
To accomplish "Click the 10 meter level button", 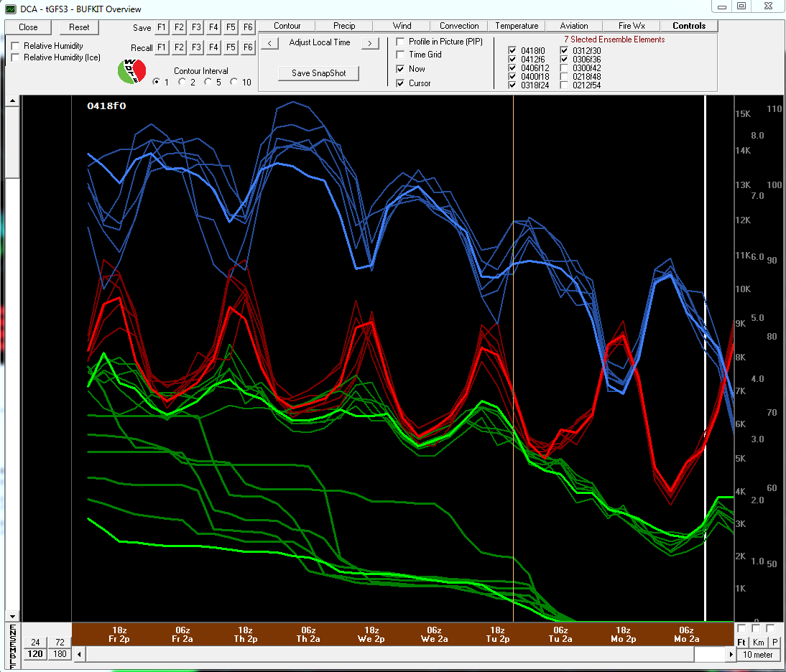I will click(758, 655).
